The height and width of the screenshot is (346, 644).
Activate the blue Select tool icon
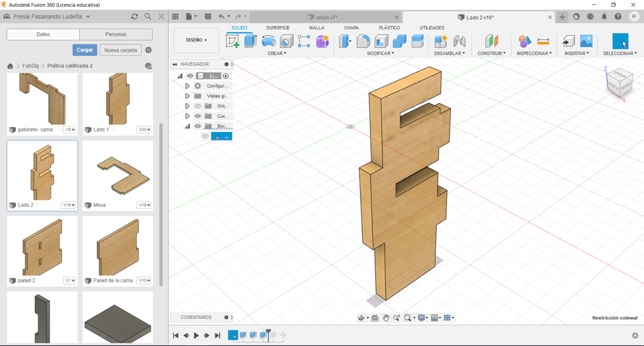620,41
